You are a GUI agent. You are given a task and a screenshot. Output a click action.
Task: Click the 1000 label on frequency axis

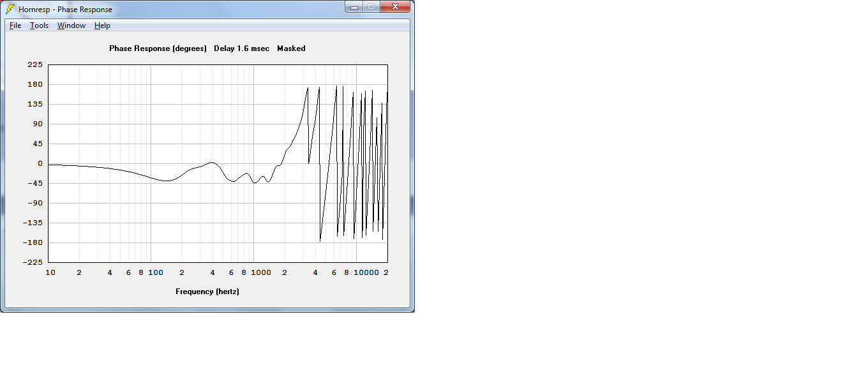261,272
